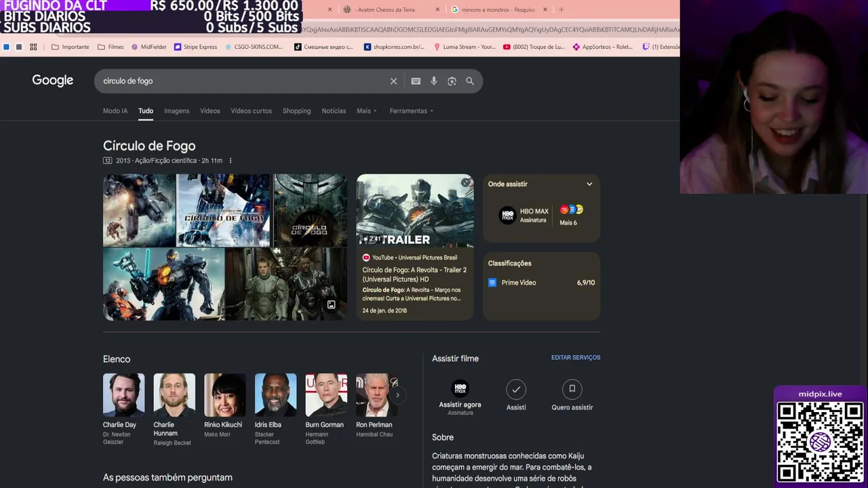
Task: Open the CSGO-SKINS.COM bookmark
Action: pos(253,47)
